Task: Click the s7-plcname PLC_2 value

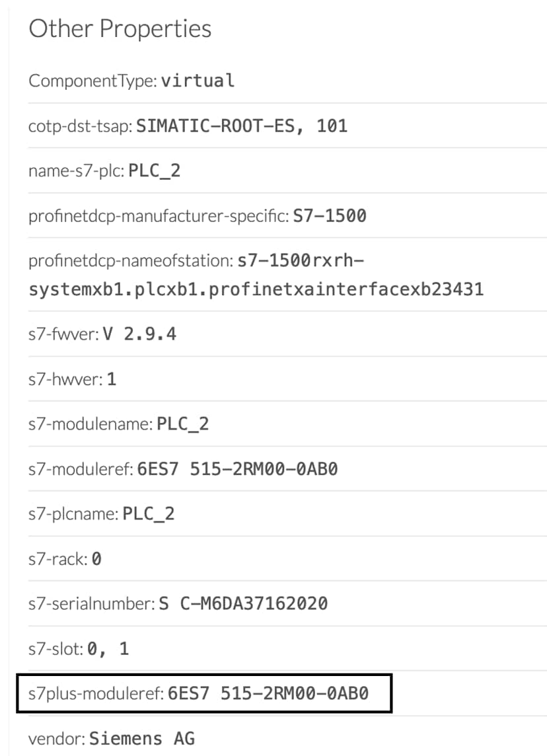Action: pyautogui.click(x=149, y=513)
